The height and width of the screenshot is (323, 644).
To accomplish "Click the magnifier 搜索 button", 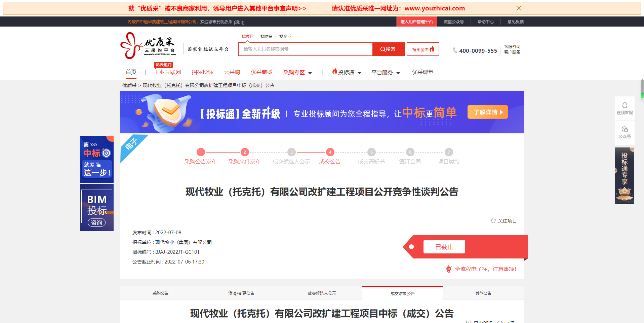I will pyautogui.click(x=388, y=49).
